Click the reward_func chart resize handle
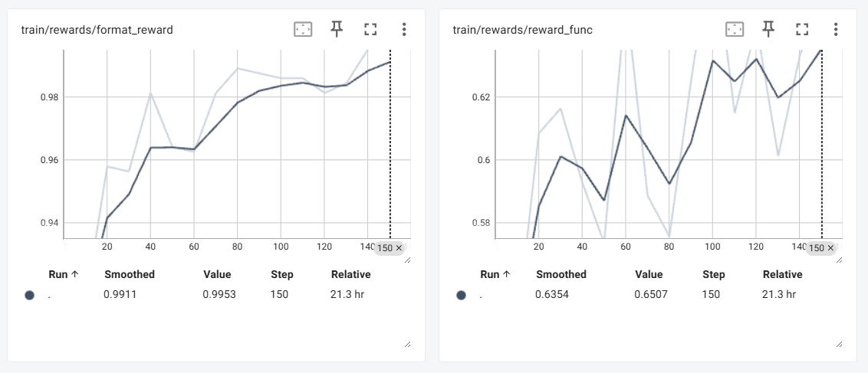The width and height of the screenshot is (868, 373). pos(839,260)
